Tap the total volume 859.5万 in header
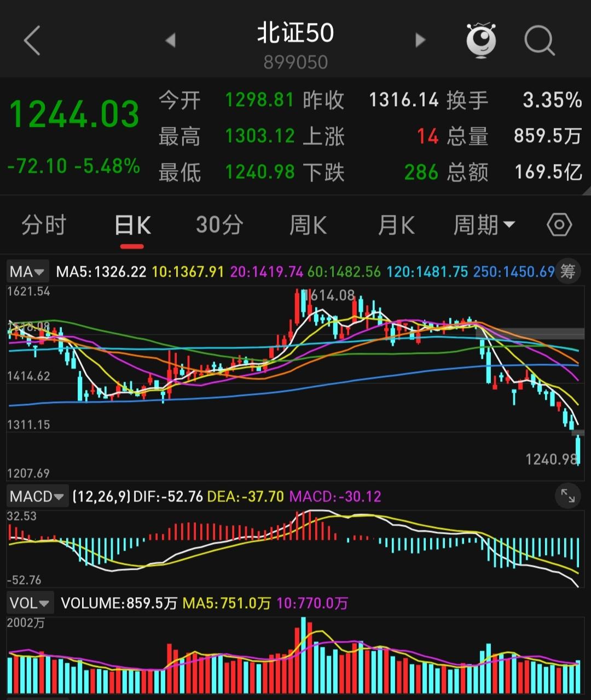Viewport: 591px width, 700px height. pos(548,136)
